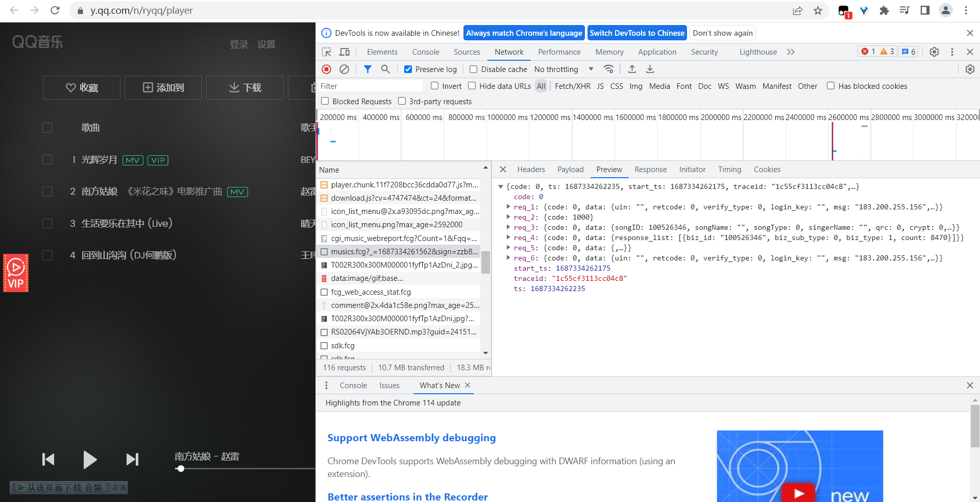Check Blocked Requests
The image size is (980, 502).
tap(325, 101)
